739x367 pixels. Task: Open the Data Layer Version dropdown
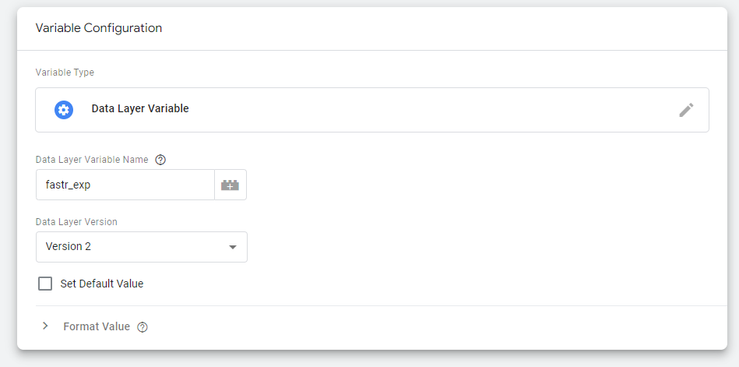tap(141, 247)
